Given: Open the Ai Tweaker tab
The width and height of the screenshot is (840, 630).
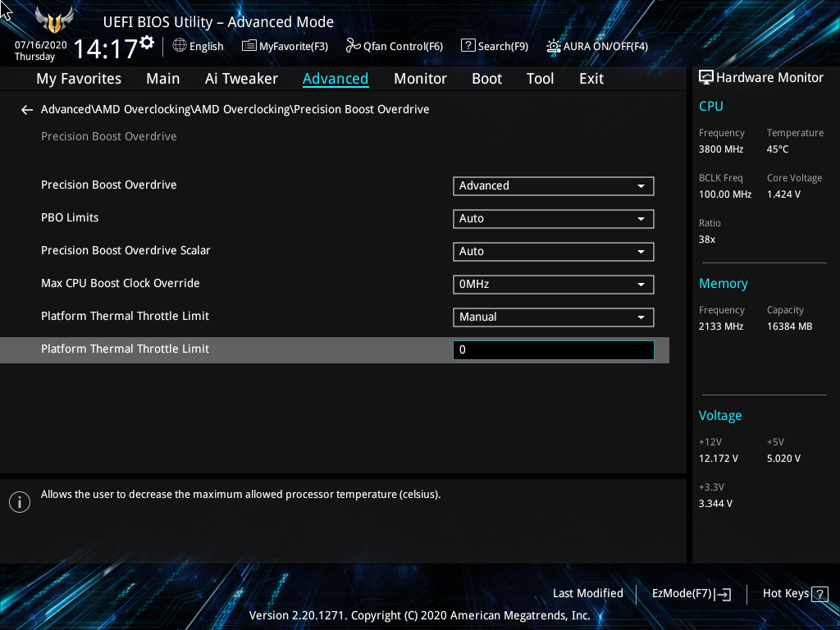Looking at the screenshot, I should tap(241, 79).
